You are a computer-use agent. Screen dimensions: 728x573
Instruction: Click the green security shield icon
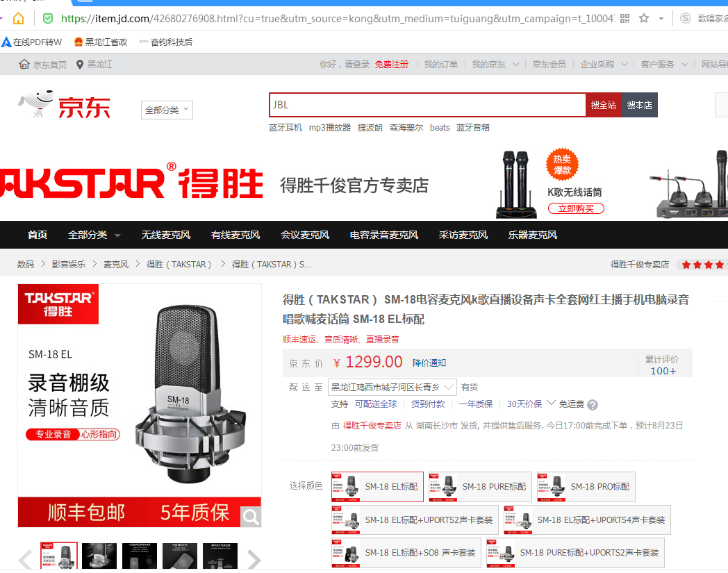point(47,19)
